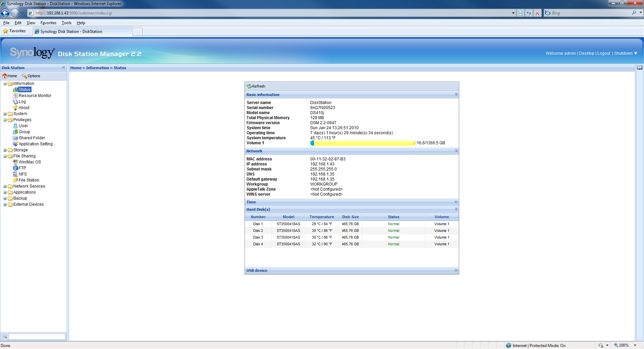Image resolution: width=644 pixels, height=349 pixels.
Task: Open the browser View menu
Action: click(x=31, y=23)
